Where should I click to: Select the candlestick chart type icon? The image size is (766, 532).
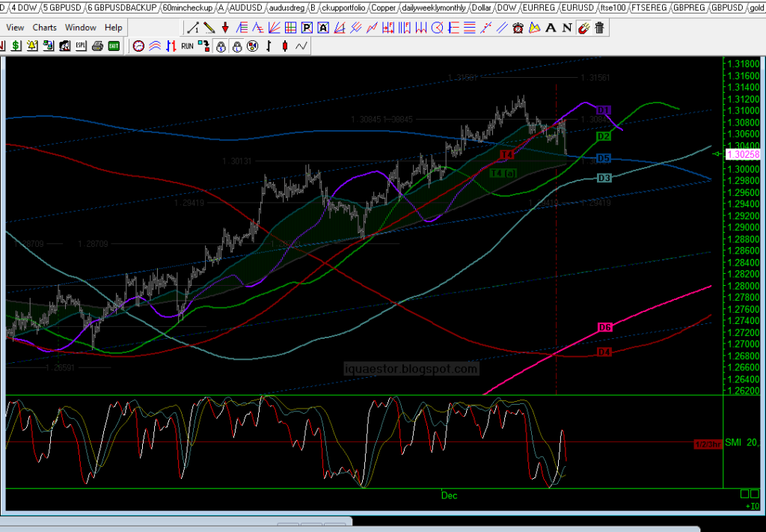(x=285, y=46)
